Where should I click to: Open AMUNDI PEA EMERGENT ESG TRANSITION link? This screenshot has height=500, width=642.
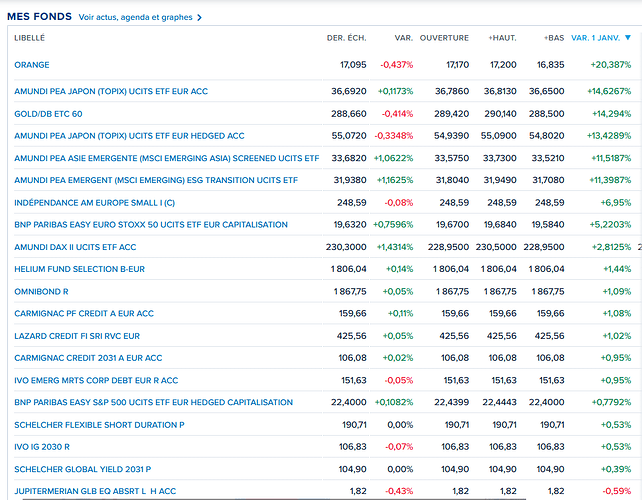tap(156, 180)
